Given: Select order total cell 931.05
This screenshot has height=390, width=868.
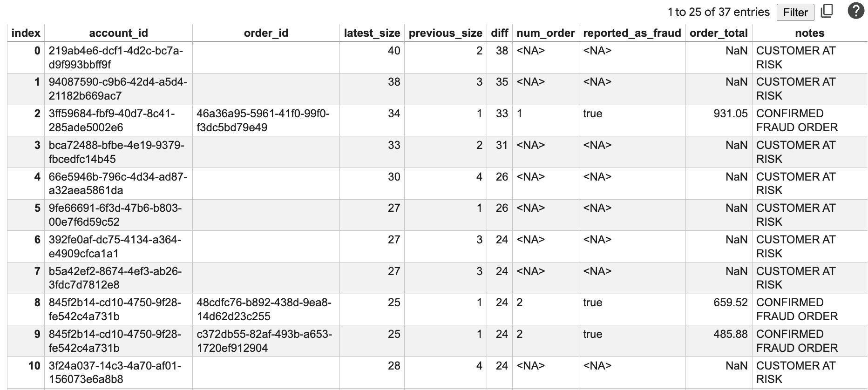Looking at the screenshot, I should click(x=730, y=114).
